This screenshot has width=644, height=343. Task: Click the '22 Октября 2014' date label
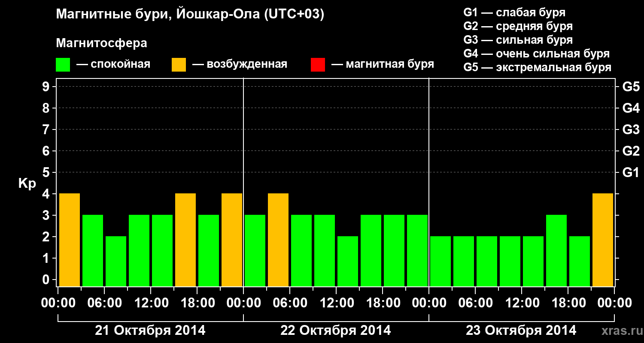pyautogui.click(x=336, y=331)
